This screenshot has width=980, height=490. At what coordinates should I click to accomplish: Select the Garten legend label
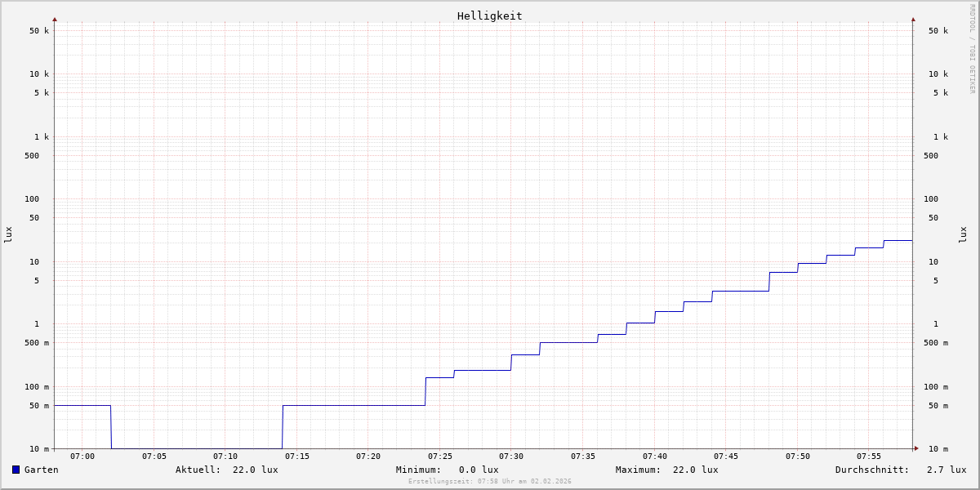coord(41,470)
